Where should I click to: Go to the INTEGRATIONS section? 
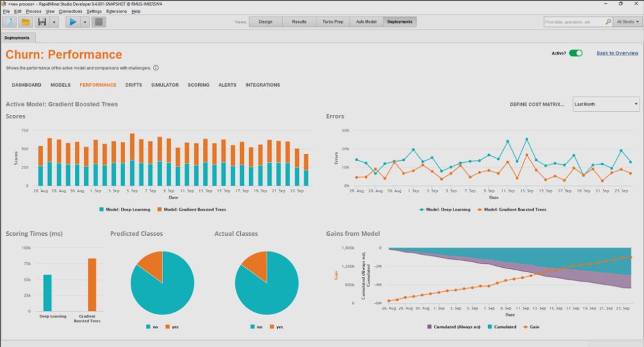tap(262, 85)
